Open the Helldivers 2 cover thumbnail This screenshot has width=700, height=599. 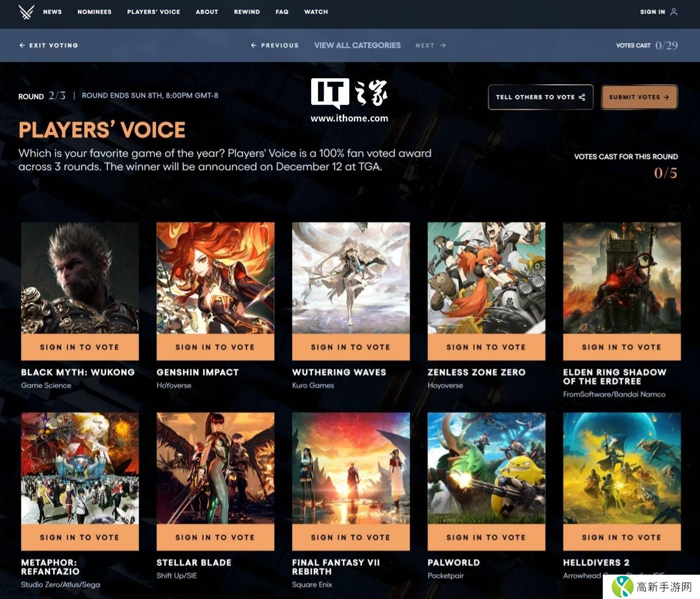622,468
